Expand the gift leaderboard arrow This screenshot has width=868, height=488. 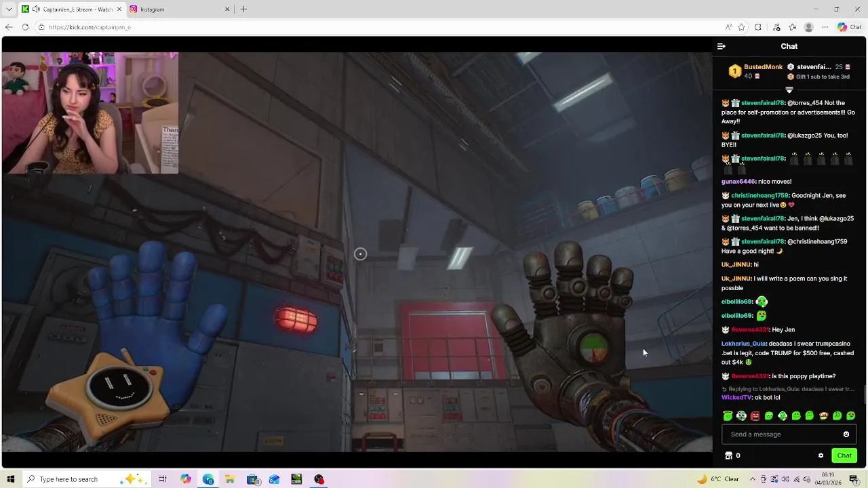click(789, 89)
